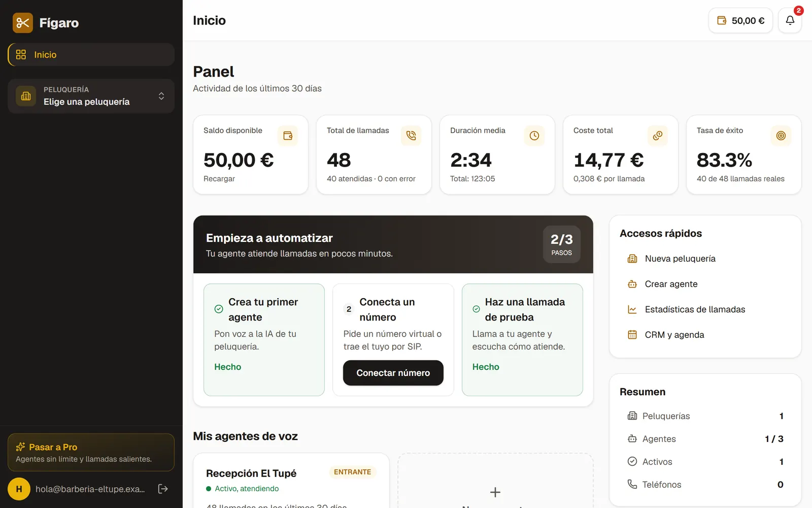The image size is (812, 508).
Task: Click chart icon beside Estadísticas de llamadas
Action: [x=632, y=309]
